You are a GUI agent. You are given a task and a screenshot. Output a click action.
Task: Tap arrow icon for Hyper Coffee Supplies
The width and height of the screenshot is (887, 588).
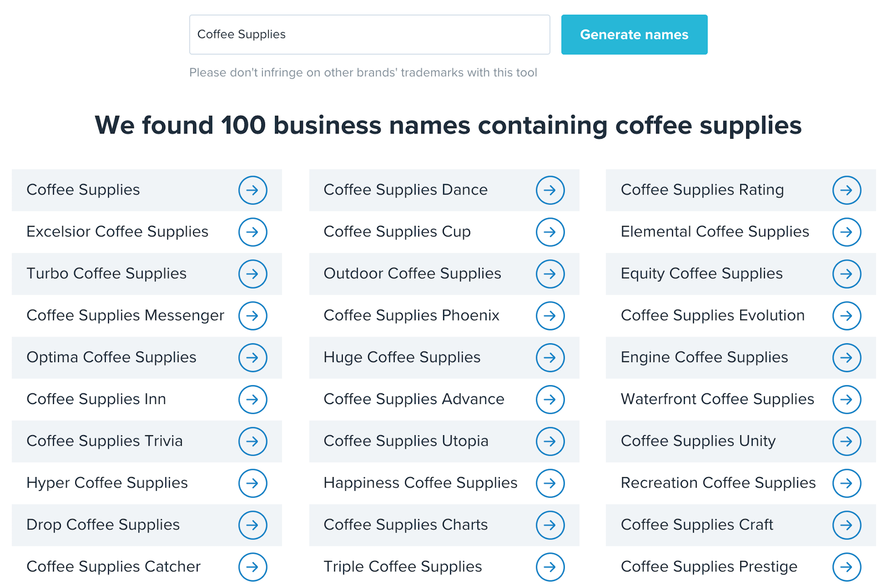click(x=252, y=483)
